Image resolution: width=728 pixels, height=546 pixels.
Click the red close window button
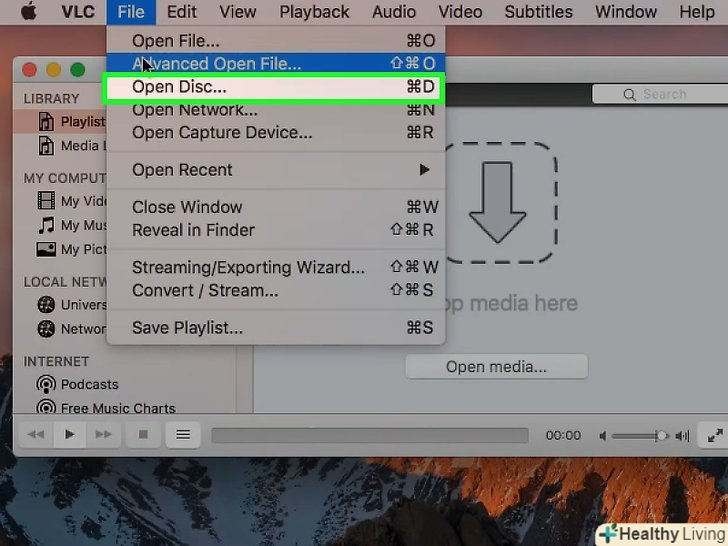(30, 70)
